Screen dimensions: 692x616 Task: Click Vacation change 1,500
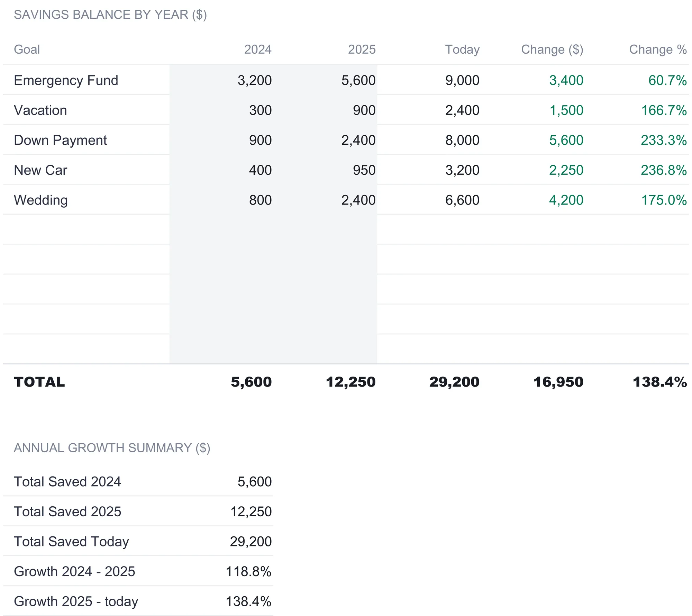click(x=566, y=110)
